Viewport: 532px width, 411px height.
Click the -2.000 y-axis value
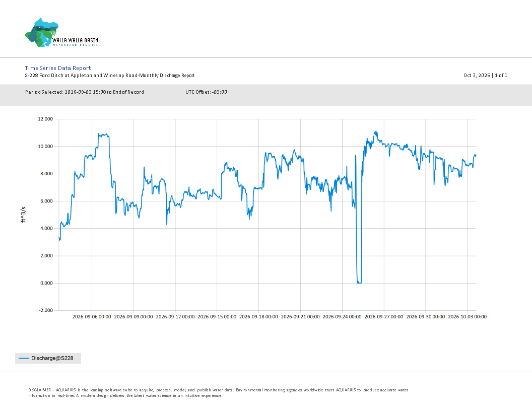coord(46,310)
